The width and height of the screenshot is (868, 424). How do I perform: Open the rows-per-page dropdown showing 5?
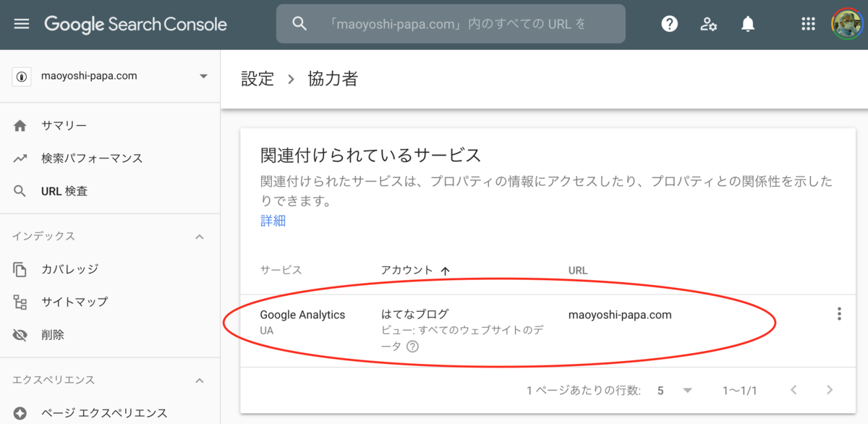(x=674, y=391)
